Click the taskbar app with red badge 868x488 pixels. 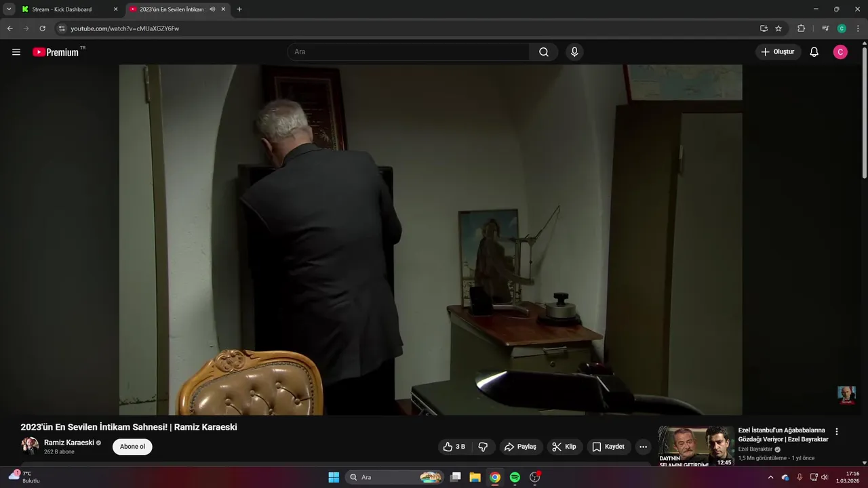click(x=535, y=477)
